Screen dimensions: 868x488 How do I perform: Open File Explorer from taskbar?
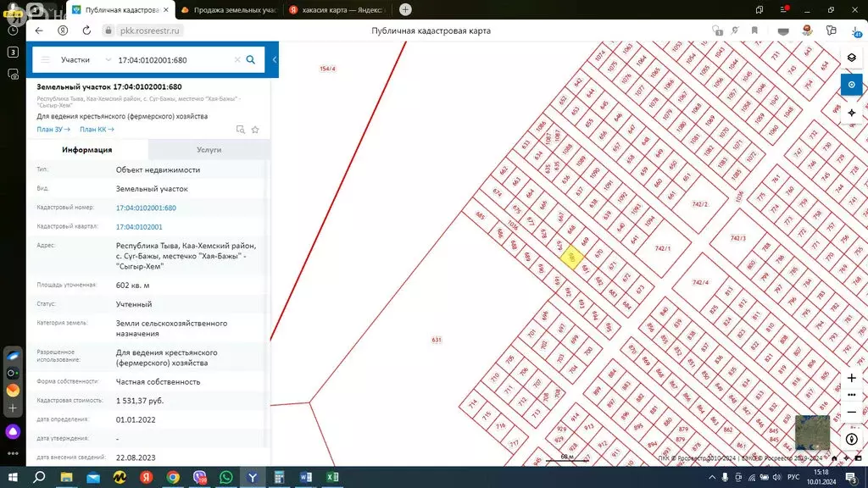pyautogui.click(x=66, y=477)
